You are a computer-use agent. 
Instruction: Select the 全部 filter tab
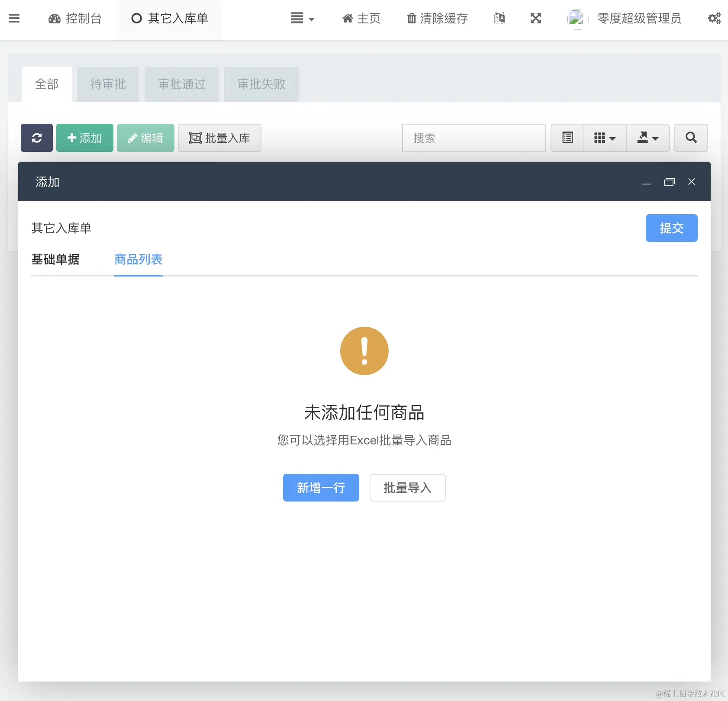[47, 84]
